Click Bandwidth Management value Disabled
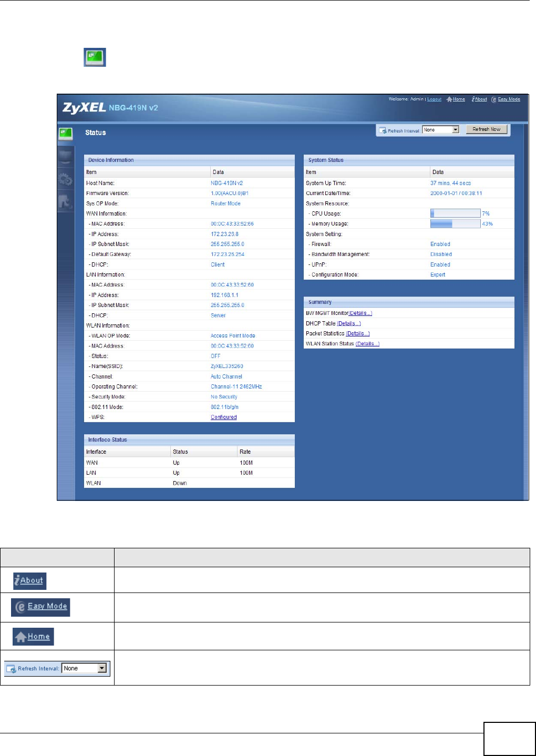 441,254
